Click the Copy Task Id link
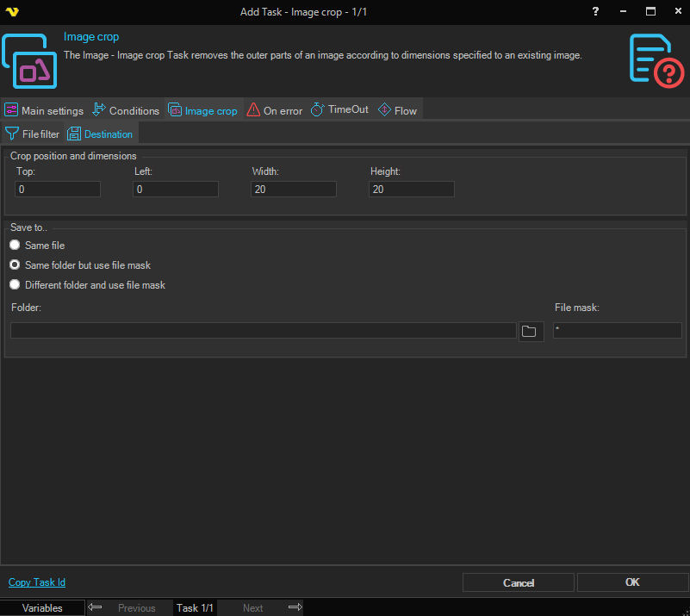Viewport: 690px width, 616px height. pyautogui.click(x=36, y=582)
